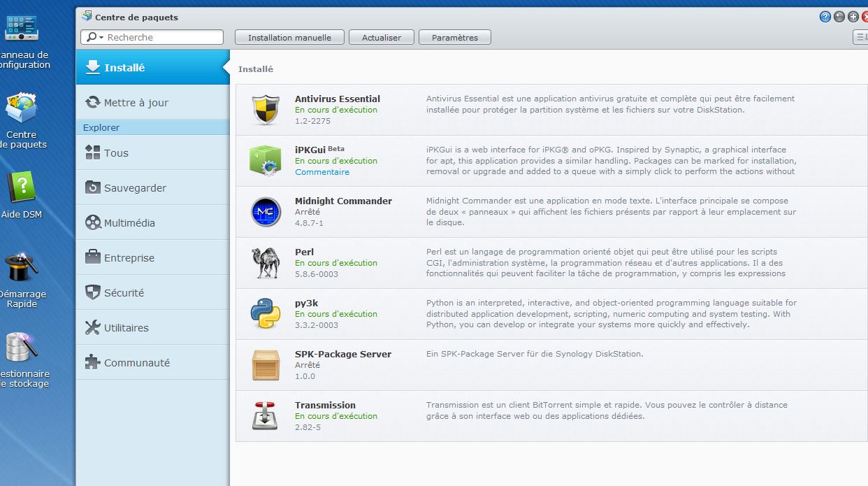Screen dimensions: 868x486
Task: Click version 1.2-2275 of Antivirus Essential
Action: 312,121
